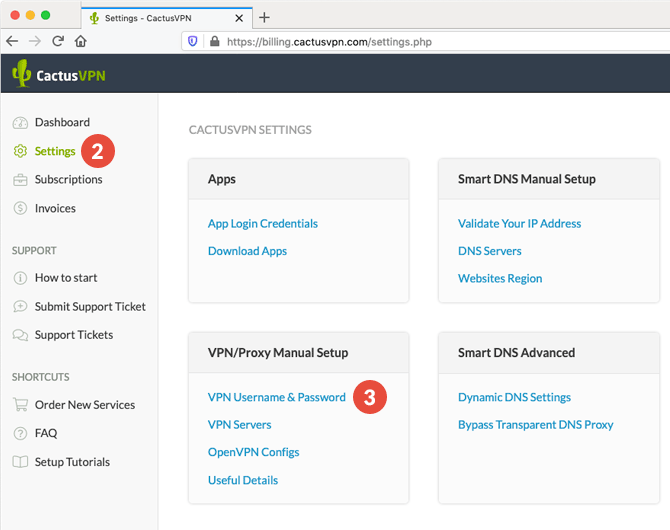670x530 pixels.
Task: Click the Invoices dollar icon
Action: click(20, 208)
